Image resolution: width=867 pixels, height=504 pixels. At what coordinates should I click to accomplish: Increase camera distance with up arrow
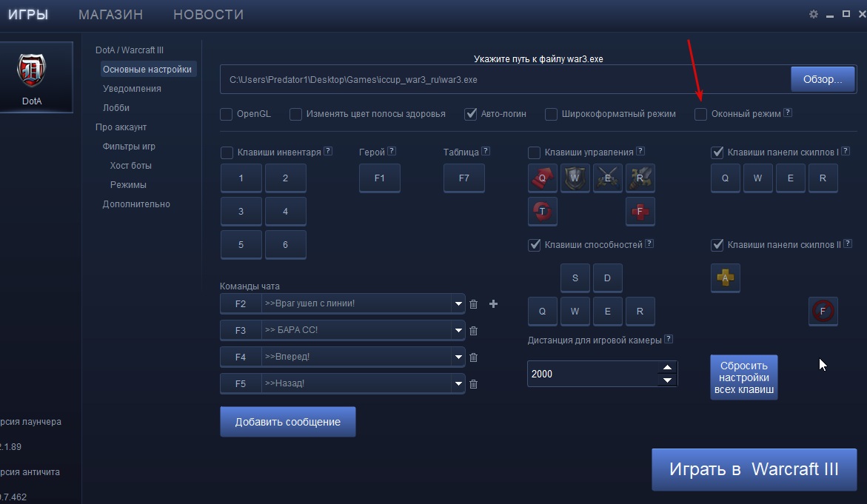pyautogui.click(x=667, y=368)
